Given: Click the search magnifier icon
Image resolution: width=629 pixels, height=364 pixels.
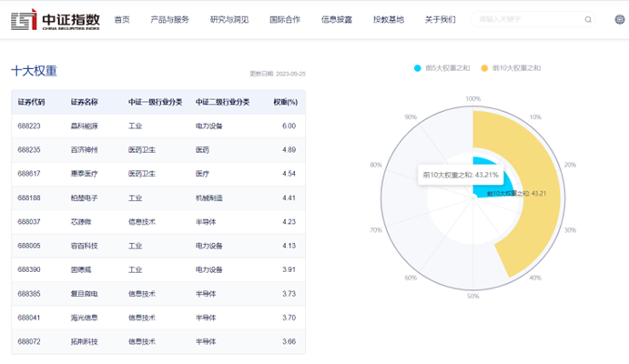Looking at the screenshot, I should click(588, 19).
